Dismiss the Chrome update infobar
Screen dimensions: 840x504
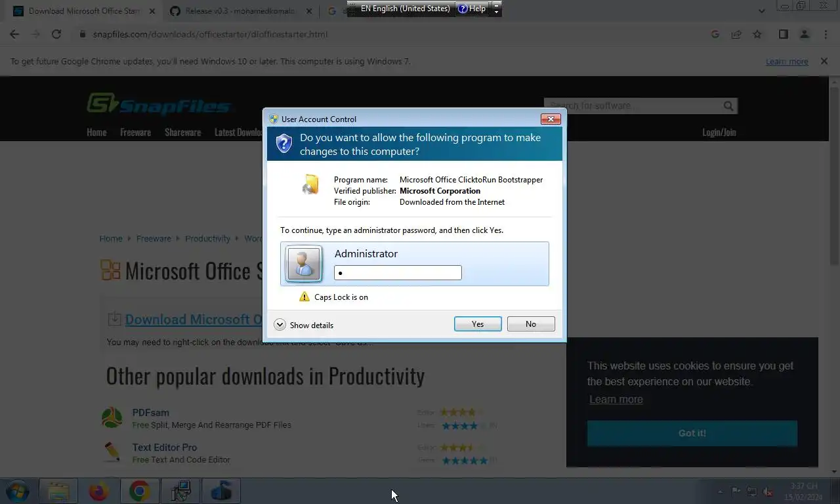coord(824,61)
